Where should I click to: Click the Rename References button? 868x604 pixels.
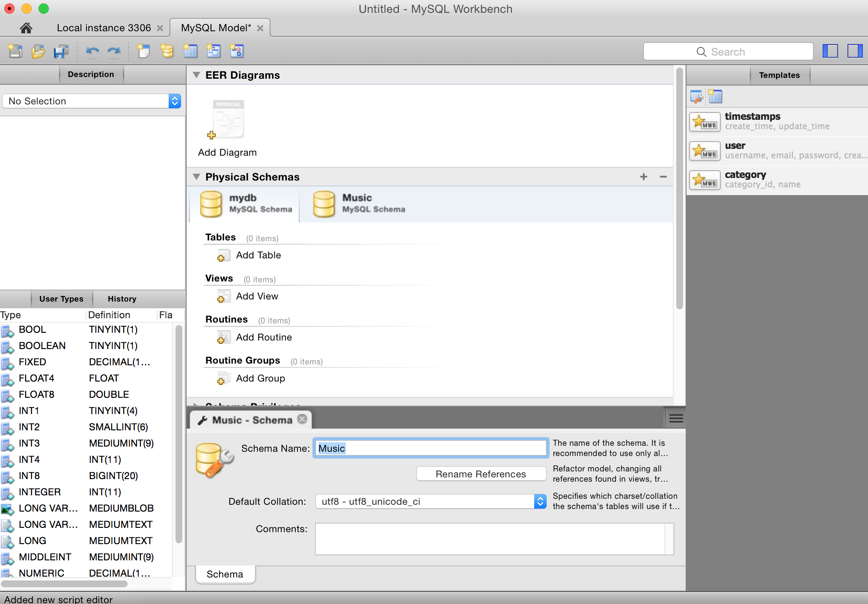pyautogui.click(x=480, y=474)
